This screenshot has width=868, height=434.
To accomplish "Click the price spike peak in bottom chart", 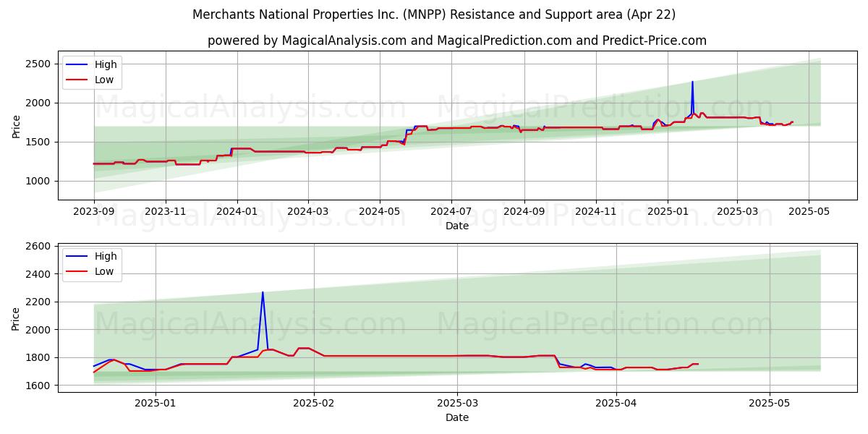I will [263, 292].
